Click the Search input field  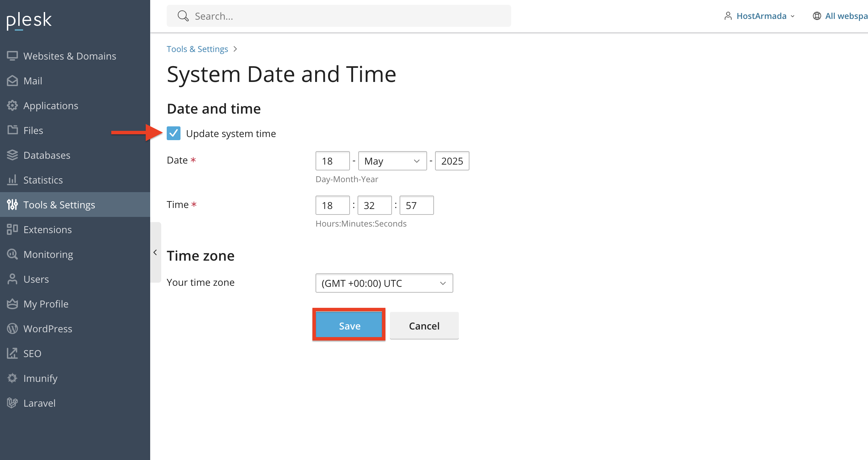(339, 16)
